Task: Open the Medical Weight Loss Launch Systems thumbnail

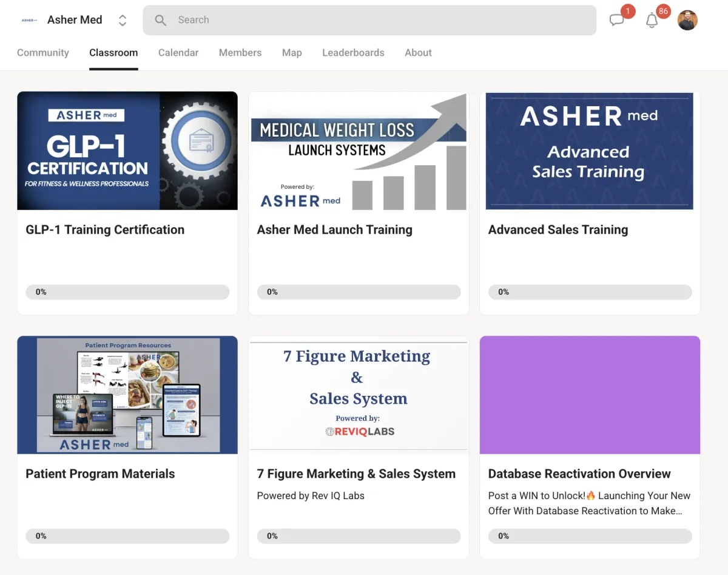Action: (x=359, y=151)
